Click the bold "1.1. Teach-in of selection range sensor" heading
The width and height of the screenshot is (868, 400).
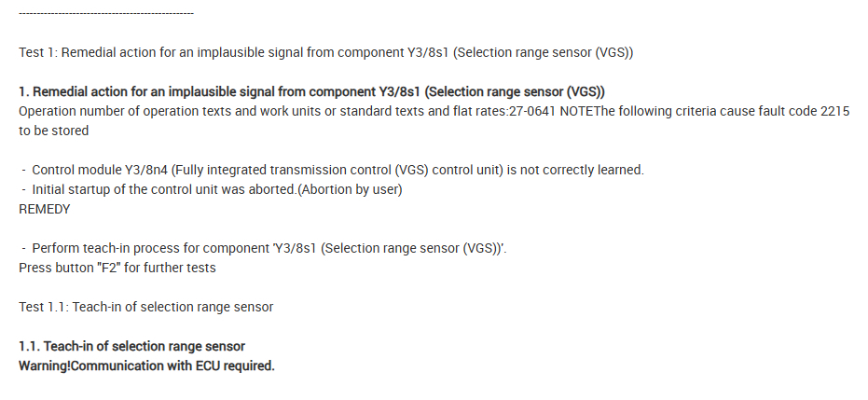[x=131, y=346]
